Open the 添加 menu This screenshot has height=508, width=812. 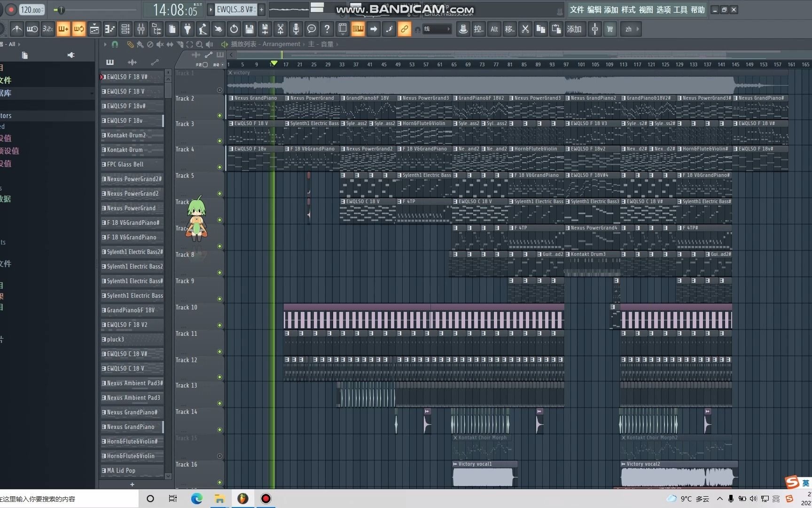click(x=611, y=10)
